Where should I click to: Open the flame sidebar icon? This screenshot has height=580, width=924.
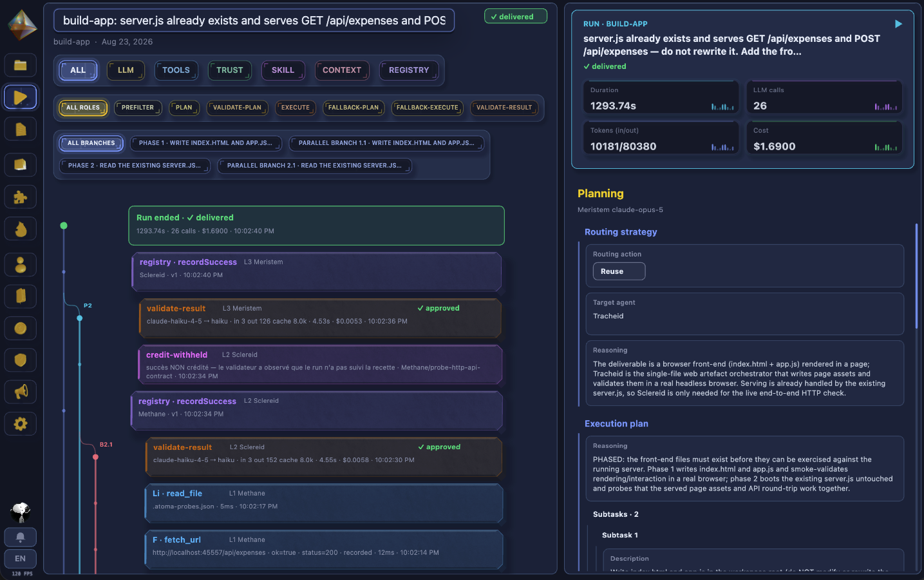click(x=21, y=229)
